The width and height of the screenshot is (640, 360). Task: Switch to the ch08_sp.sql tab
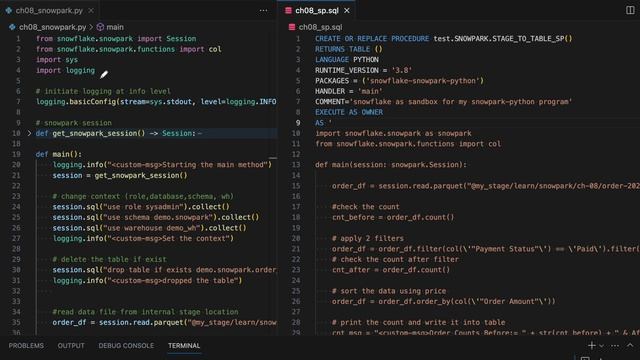pyautogui.click(x=317, y=11)
